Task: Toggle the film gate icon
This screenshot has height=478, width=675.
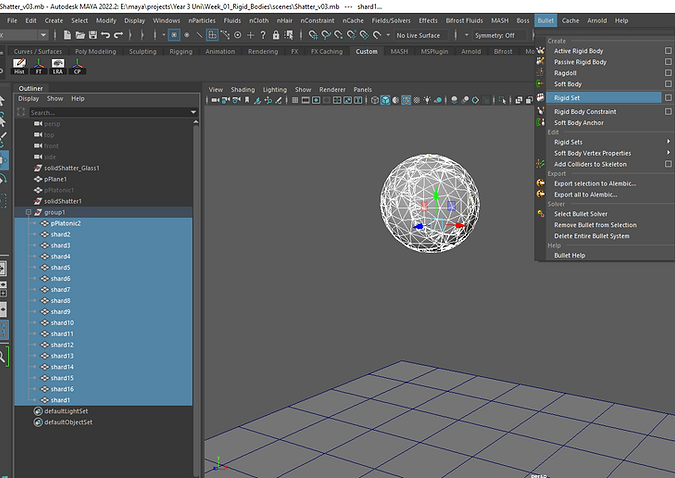Action: tap(305, 100)
